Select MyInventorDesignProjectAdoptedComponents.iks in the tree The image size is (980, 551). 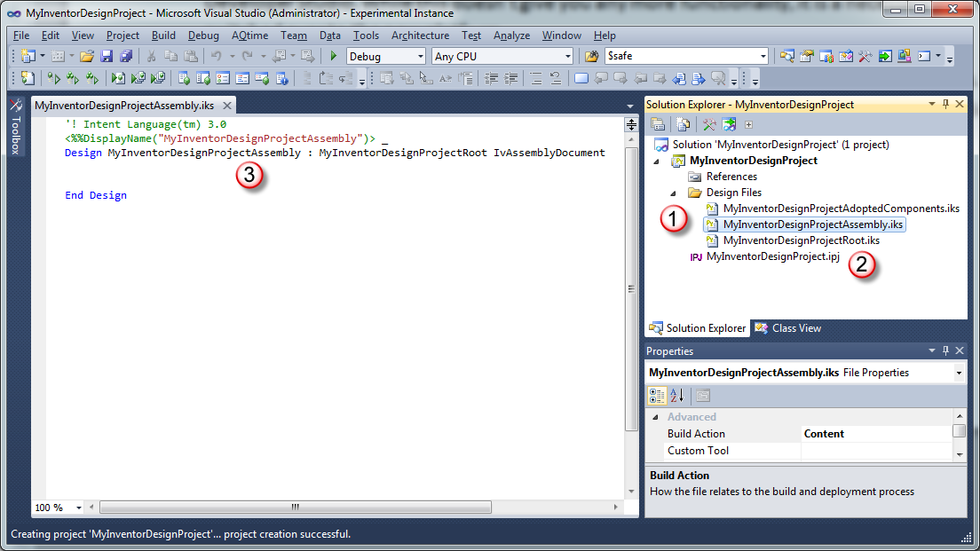pyautogui.click(x=841, y=209)
